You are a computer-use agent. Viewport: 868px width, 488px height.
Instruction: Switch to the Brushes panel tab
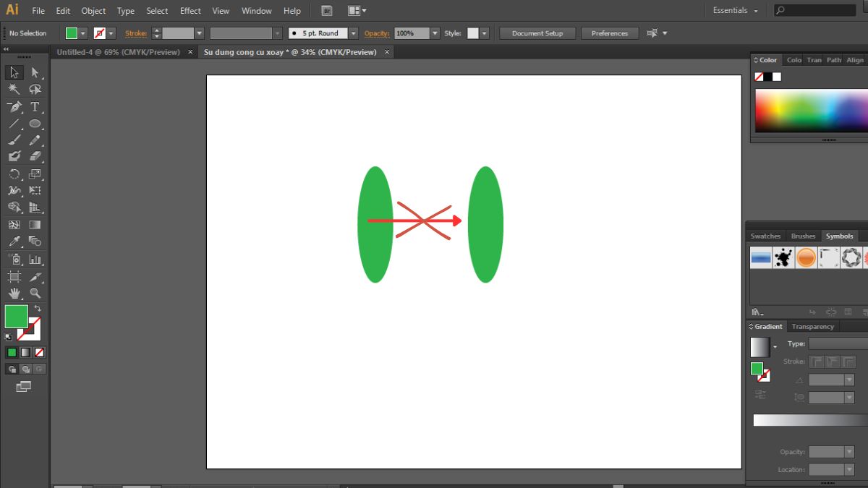click(x=803, y=236)
